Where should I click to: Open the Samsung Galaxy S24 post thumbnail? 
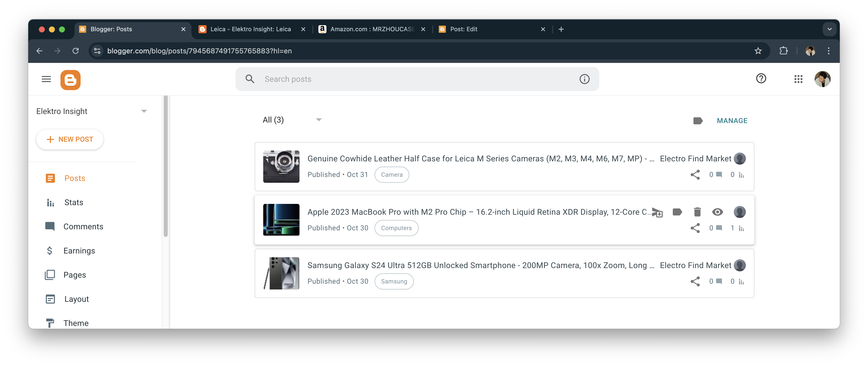(x=281, y=273)
